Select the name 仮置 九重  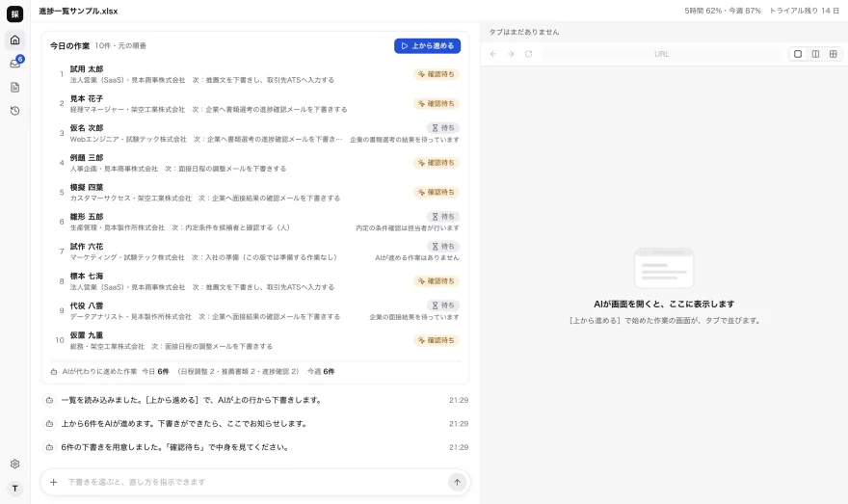[x=87, y=335]
